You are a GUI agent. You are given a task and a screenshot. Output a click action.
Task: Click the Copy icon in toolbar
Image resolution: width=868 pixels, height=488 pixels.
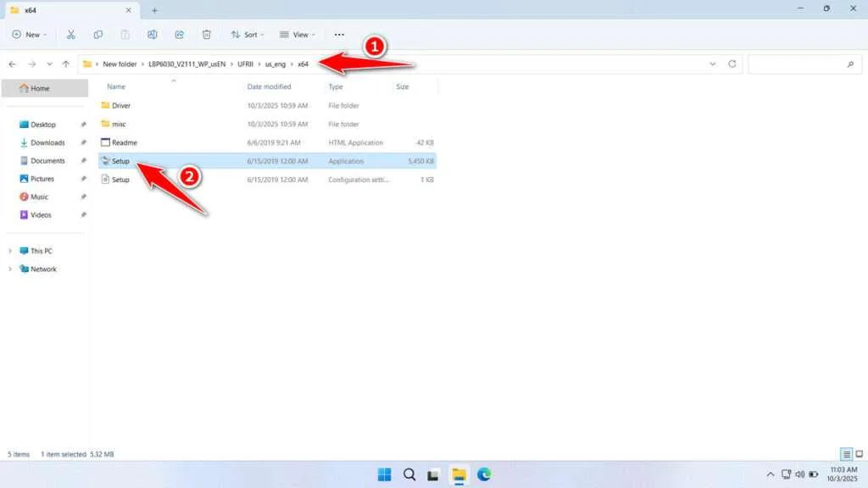(98, 35)
